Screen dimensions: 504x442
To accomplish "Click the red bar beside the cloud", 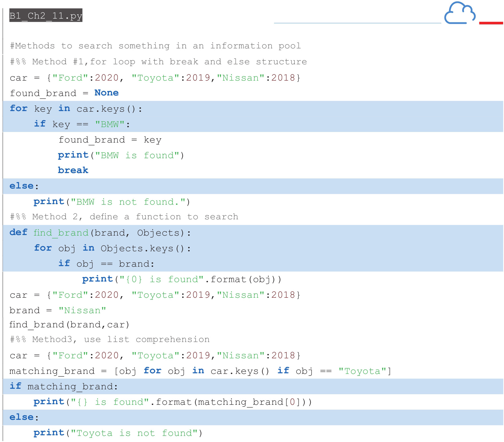I will (491, 23).
